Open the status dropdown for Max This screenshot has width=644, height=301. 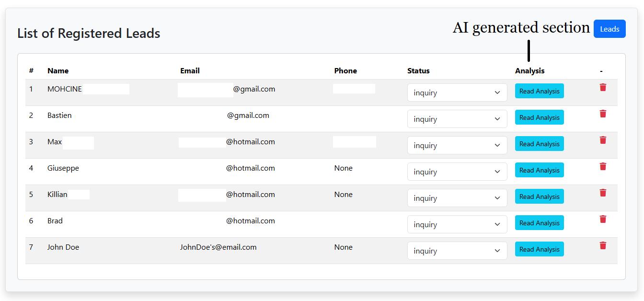point(457,145)
